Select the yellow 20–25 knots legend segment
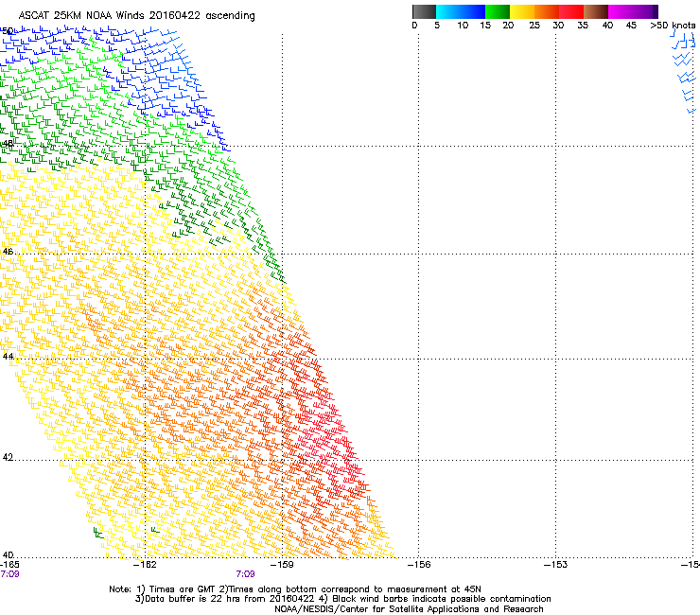This screenshot has width=700, height=615. point(522,11)
